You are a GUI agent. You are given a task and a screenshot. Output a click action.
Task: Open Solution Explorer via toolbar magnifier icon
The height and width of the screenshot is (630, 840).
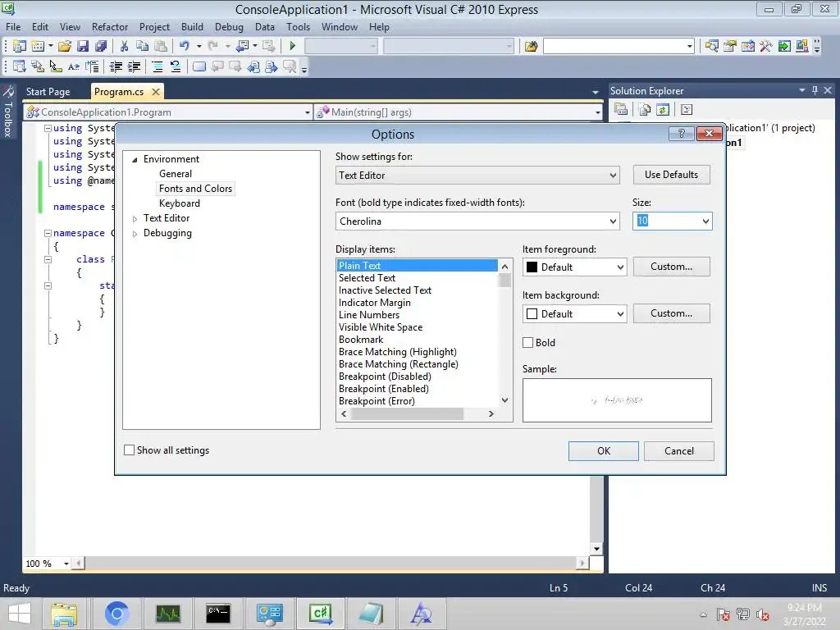pos(711,46)
